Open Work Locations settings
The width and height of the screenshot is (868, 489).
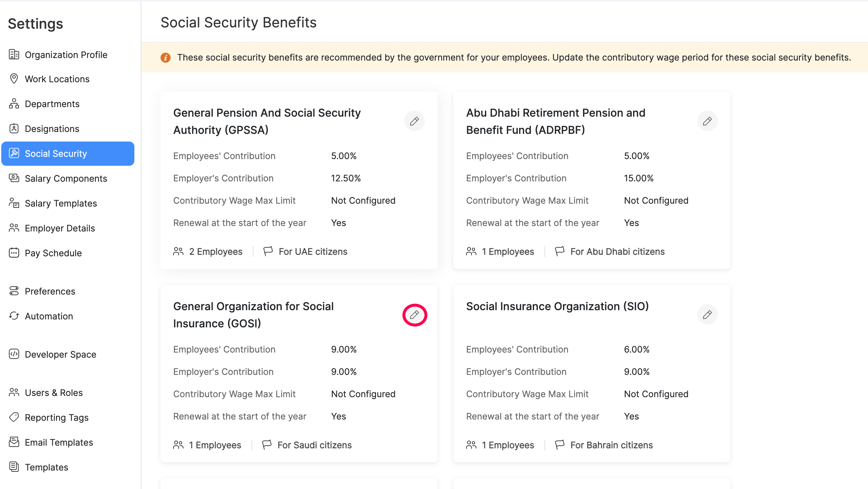[x=57, y=79]
